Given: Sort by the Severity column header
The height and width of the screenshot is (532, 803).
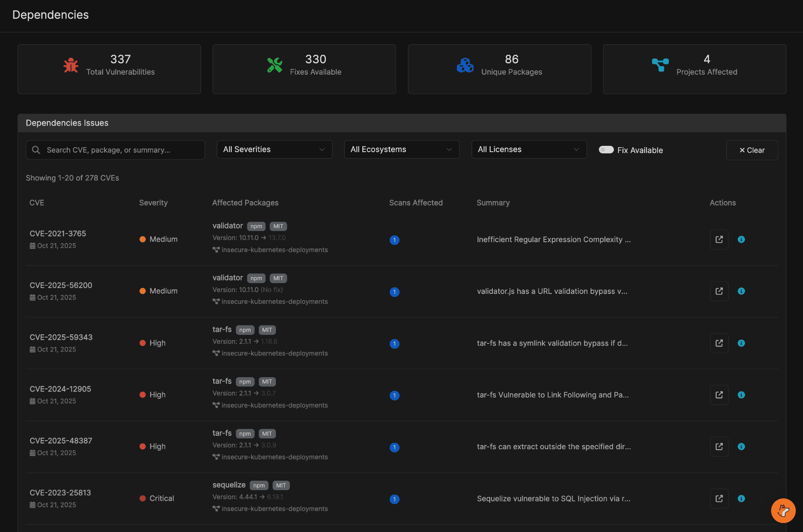Looking at the screenshot, I should tap(153, 203).
